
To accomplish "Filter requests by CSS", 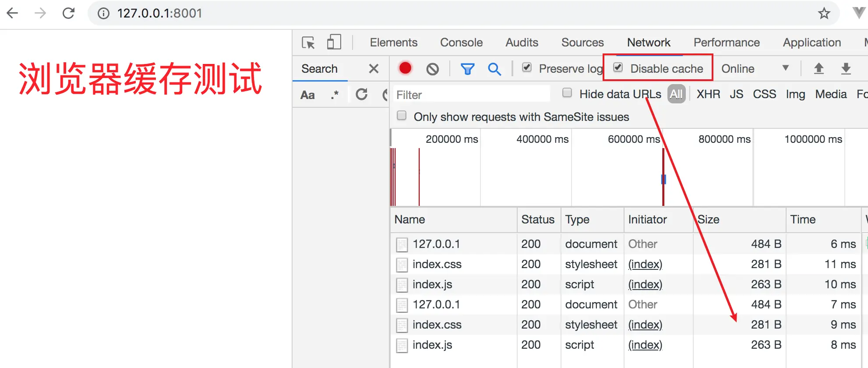I will 765,94.
